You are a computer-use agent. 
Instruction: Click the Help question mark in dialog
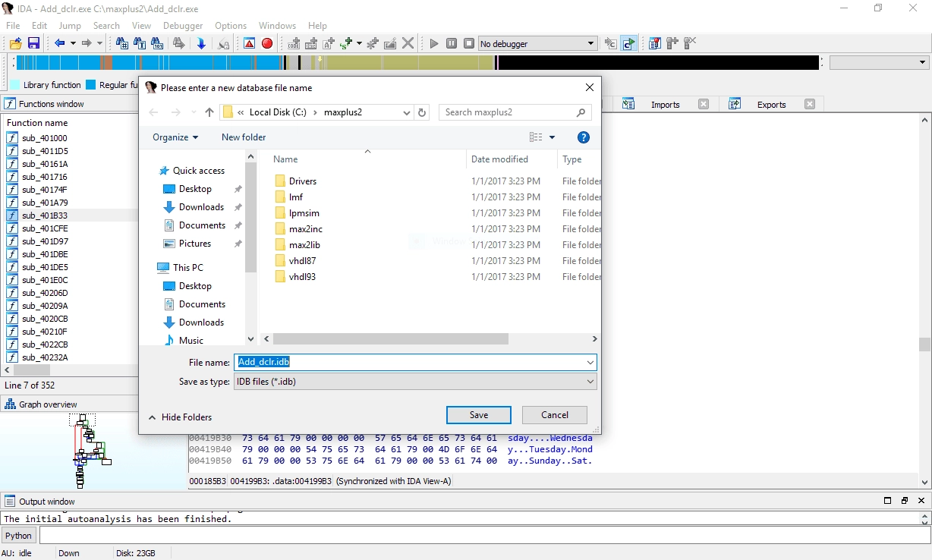click(584, 137)
